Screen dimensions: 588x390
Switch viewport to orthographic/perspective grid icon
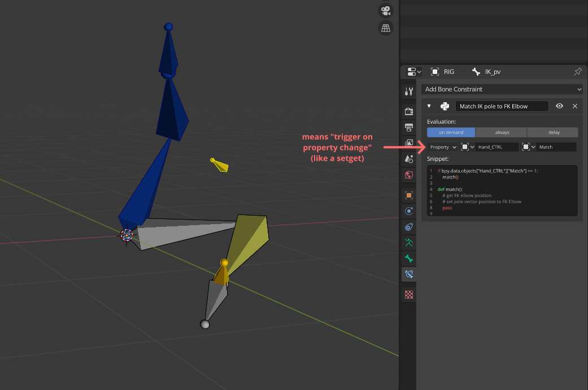[385, 28]
